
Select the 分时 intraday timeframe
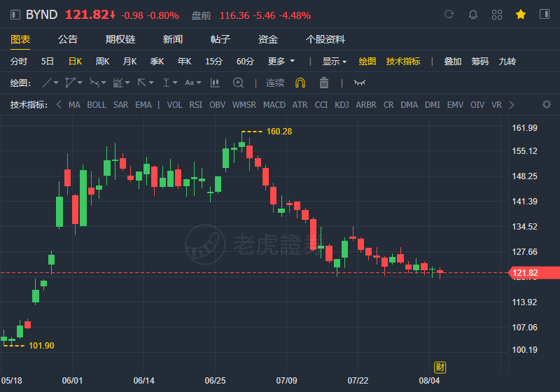19,62
